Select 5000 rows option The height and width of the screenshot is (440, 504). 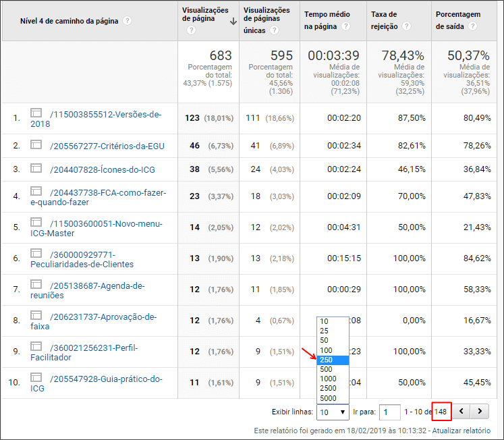click(333, 398)
